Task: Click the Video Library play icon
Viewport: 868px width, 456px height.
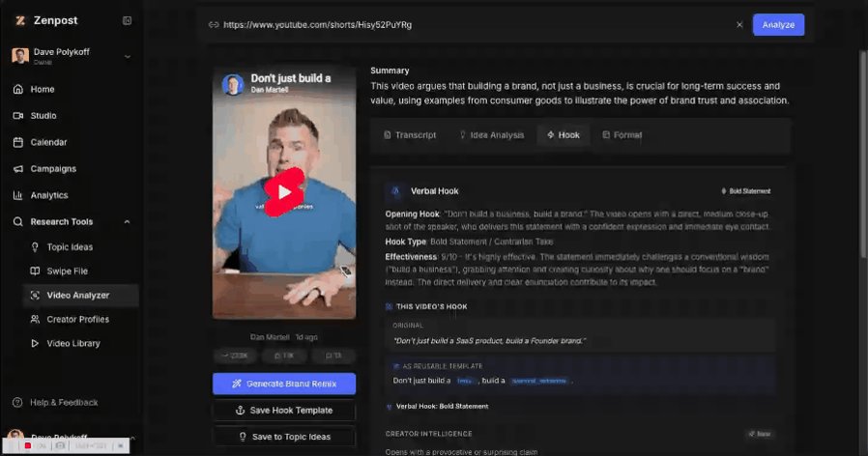Action: coord(35,344)
